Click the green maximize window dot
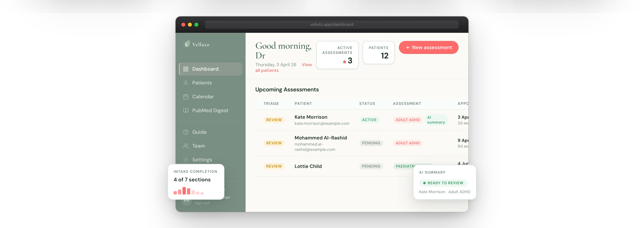The width and height of the screenshot is (644, 228). click(196, 24)
